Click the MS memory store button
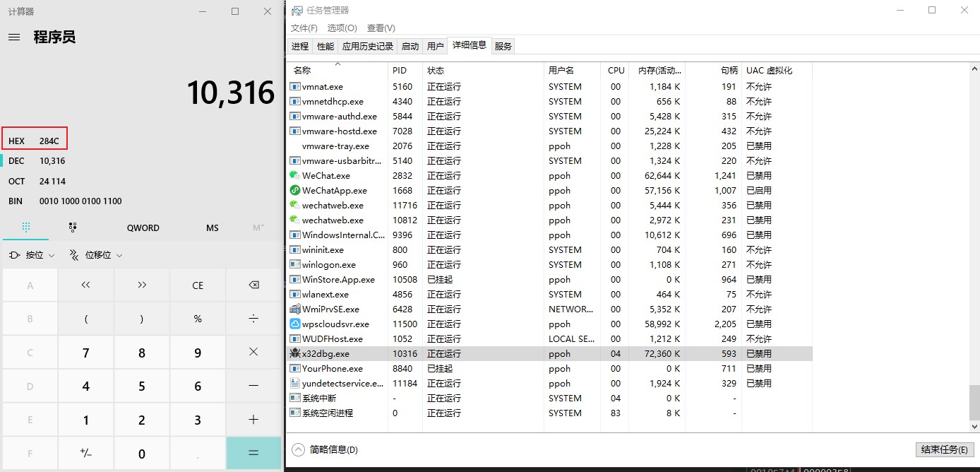The image size is (980, 472). [x=213, y=228]
